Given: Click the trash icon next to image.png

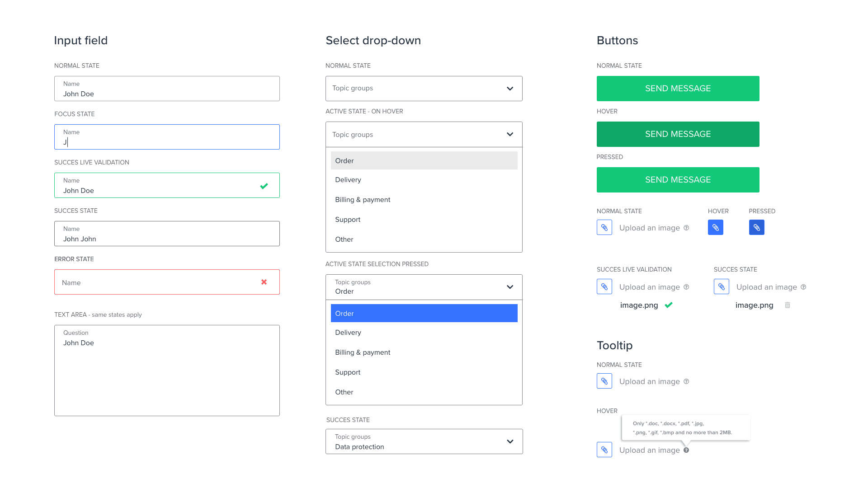Looking at the screenshot, I should pyautogui.click(x=787, y=305).
